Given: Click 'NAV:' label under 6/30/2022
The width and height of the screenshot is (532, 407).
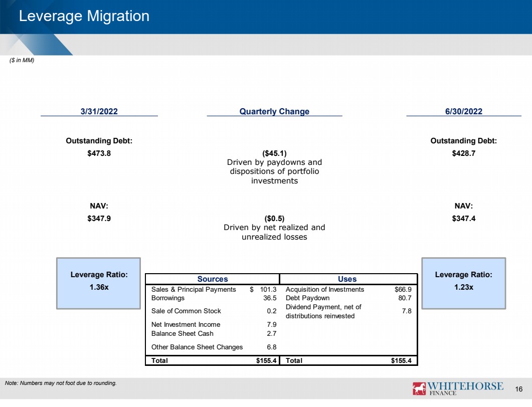Looking at the screenshot, I should pos(464,206).
